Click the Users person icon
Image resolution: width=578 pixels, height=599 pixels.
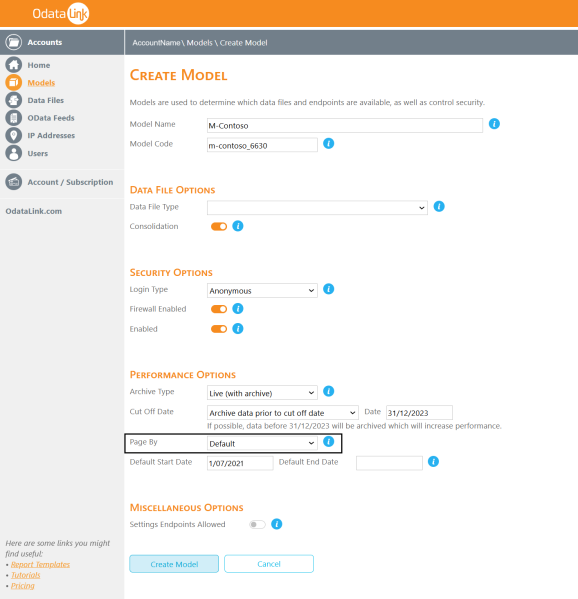(13, 153)
